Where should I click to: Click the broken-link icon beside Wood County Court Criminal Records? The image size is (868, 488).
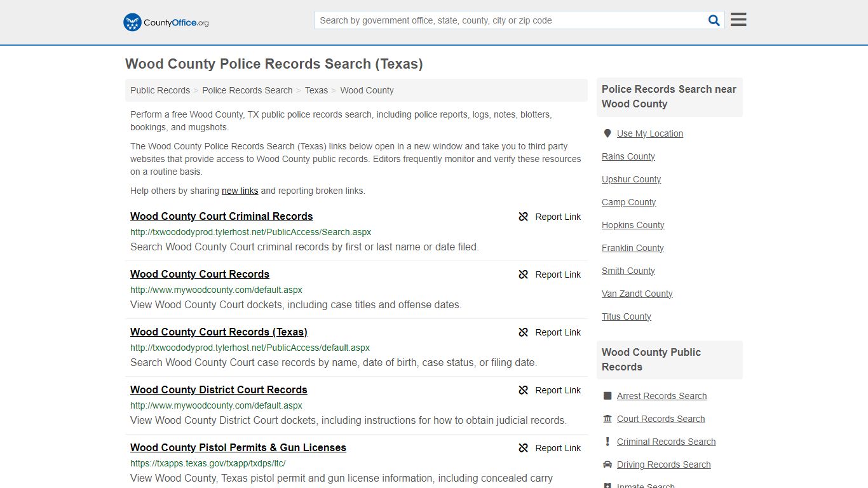coord(523,217)
